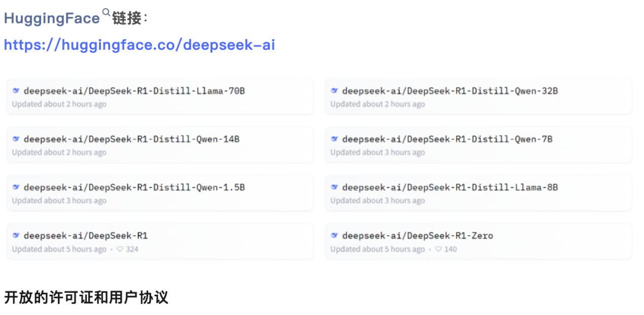Click whale icon for DeepSeek-R1-Distill-Qwen-1.5B
This screenshot has height=315, width=644.
click(16, 187)
